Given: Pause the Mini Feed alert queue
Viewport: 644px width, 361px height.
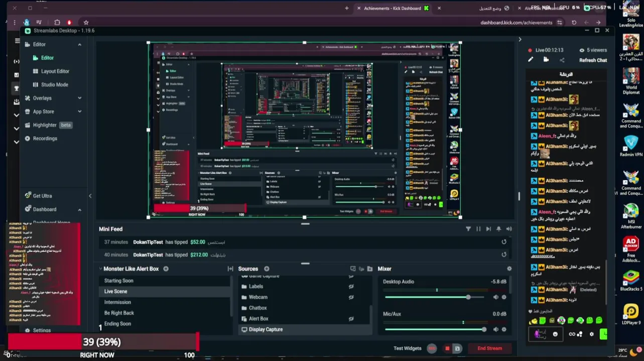Looking at the screenshot, I should tap(478, 229).
